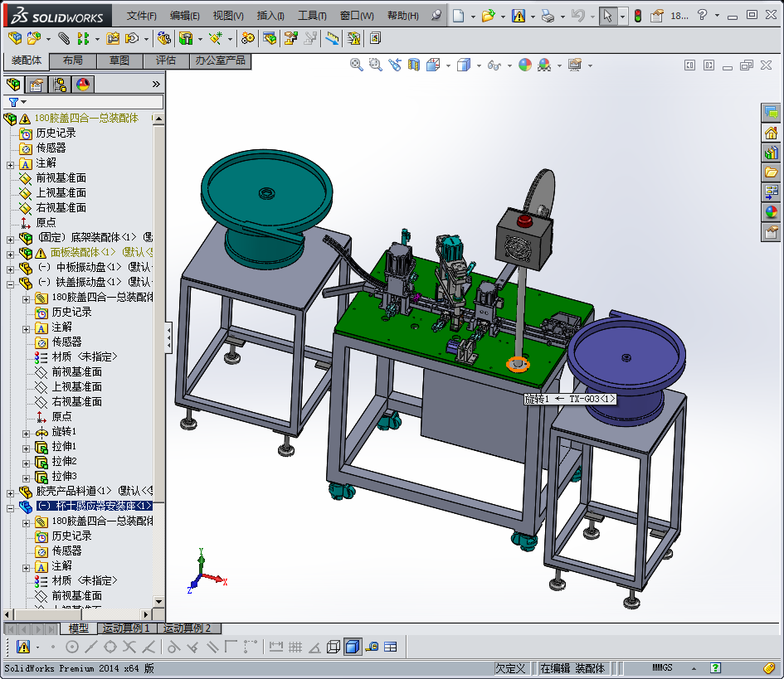This screenshot has width=784, height=679.
Task: Expand the 底架装配体<1> tree node
Action: (x=10, y=240)
